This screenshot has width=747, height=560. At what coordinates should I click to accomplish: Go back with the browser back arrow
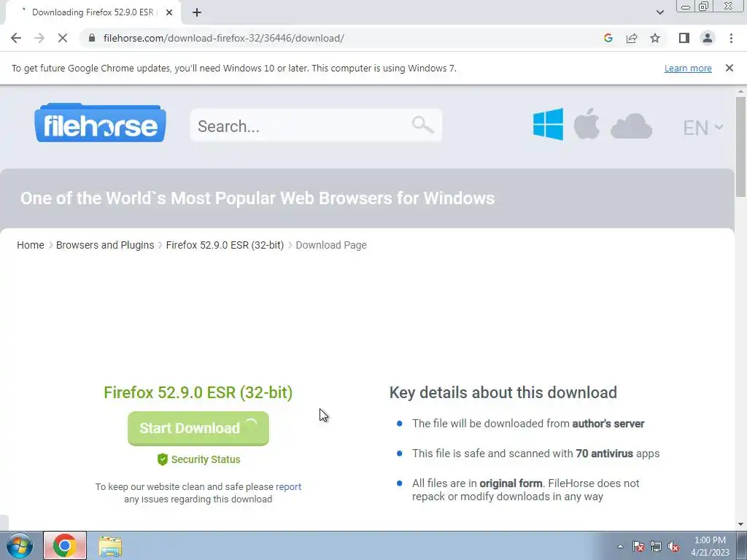tap(16, 38)
